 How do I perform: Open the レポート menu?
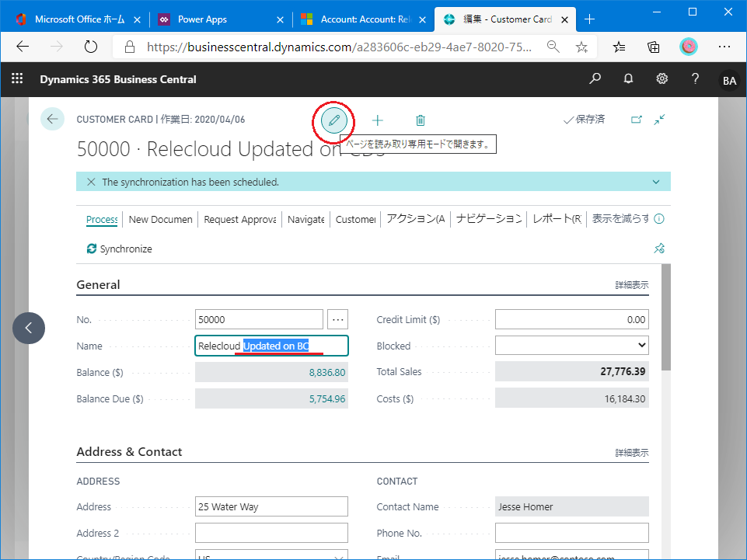(x=557, y=219)
